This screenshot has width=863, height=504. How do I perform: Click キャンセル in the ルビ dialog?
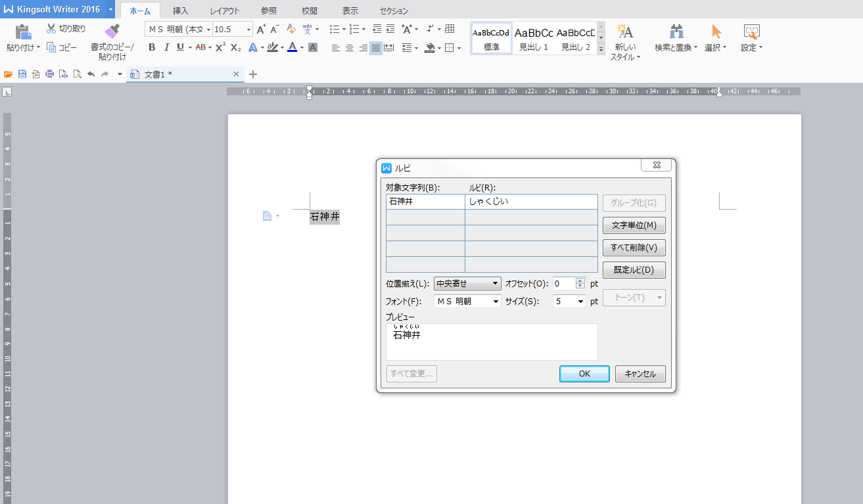coord(640,373)
